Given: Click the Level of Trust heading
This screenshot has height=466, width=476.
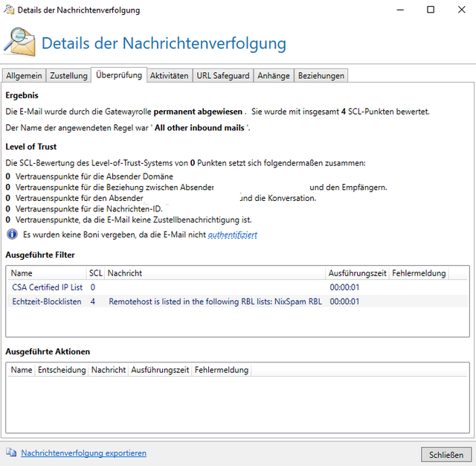Looking at the screenshot, I should coord(31,147).
